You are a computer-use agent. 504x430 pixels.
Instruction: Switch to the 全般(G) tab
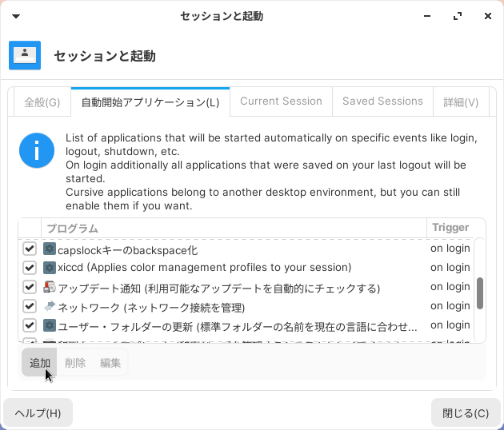(x=42, y=102)
